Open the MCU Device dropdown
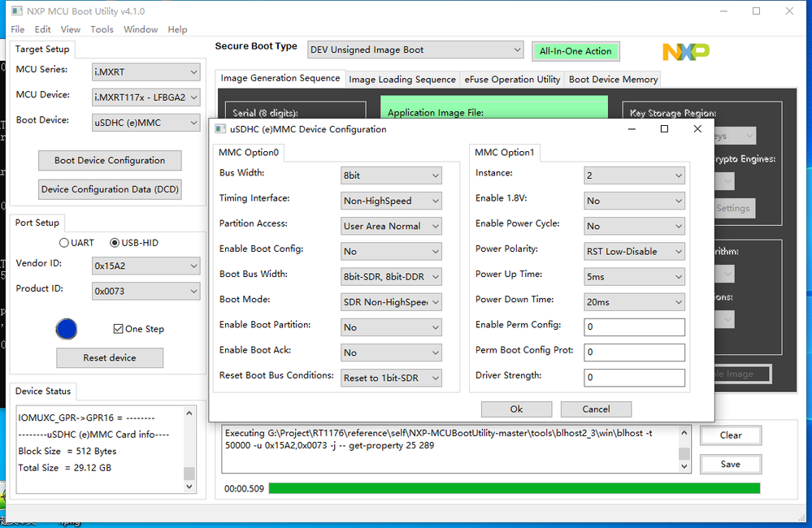 [x=146, y=97]
